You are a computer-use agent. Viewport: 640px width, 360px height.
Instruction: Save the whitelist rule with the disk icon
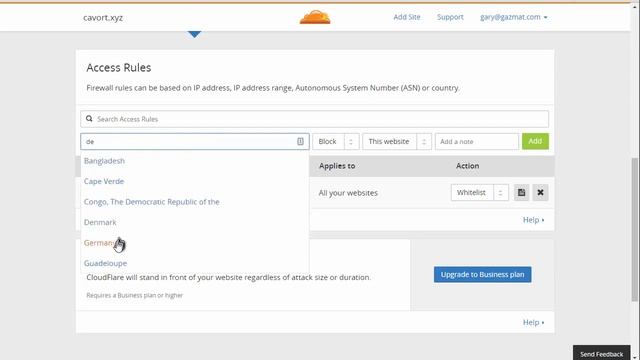521,193
